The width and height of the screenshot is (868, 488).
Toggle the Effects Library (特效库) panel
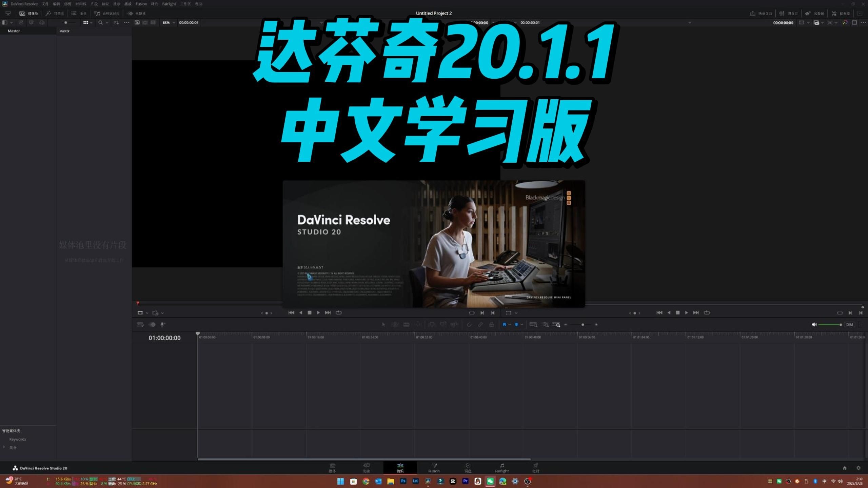click(55, 13)
